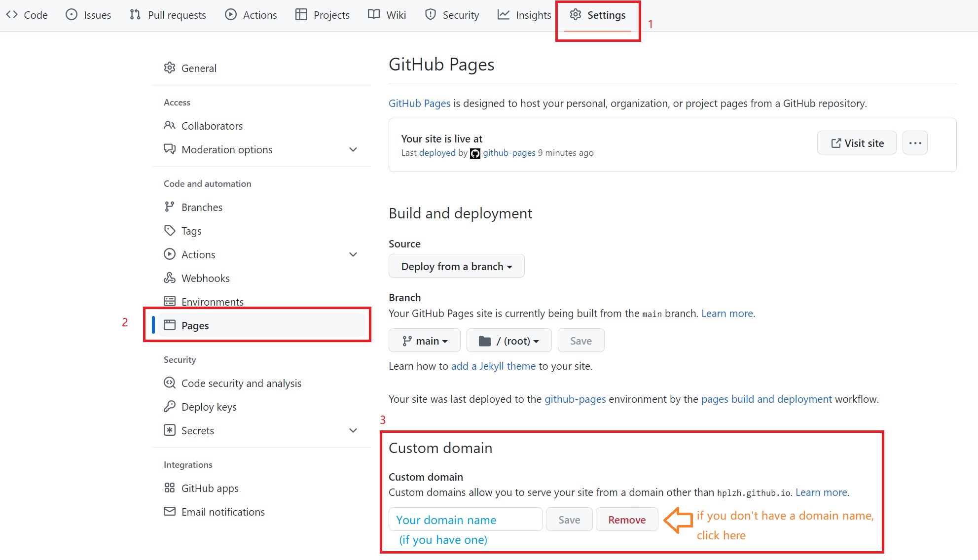Image resolution: width=978 pixels, height=560 pixels.
Task: Click the Save button next to branch selectors
Action: [x=581, y=341]
